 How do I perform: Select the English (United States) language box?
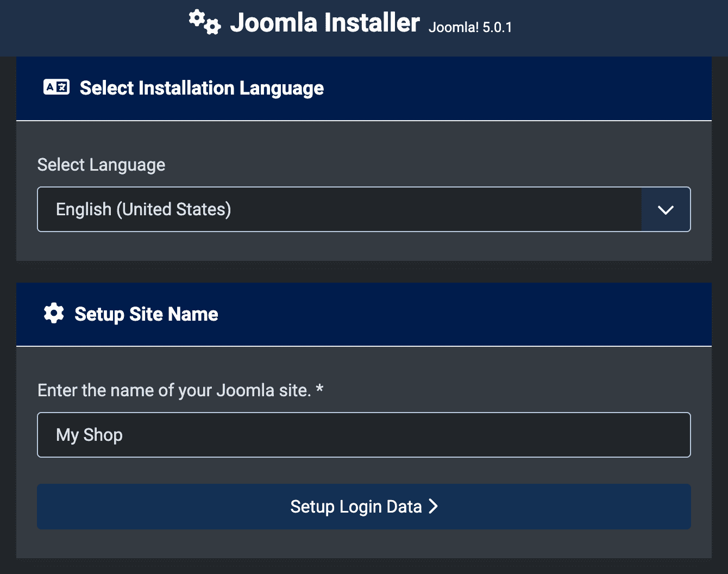coord(364,209)
